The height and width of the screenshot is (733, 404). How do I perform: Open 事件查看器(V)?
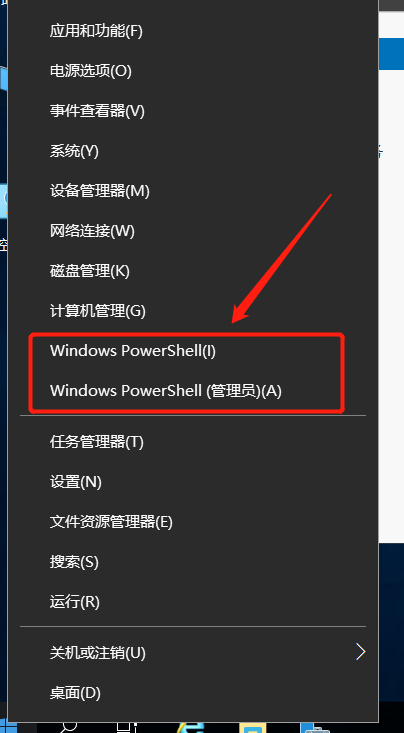(x=193, y=111)
